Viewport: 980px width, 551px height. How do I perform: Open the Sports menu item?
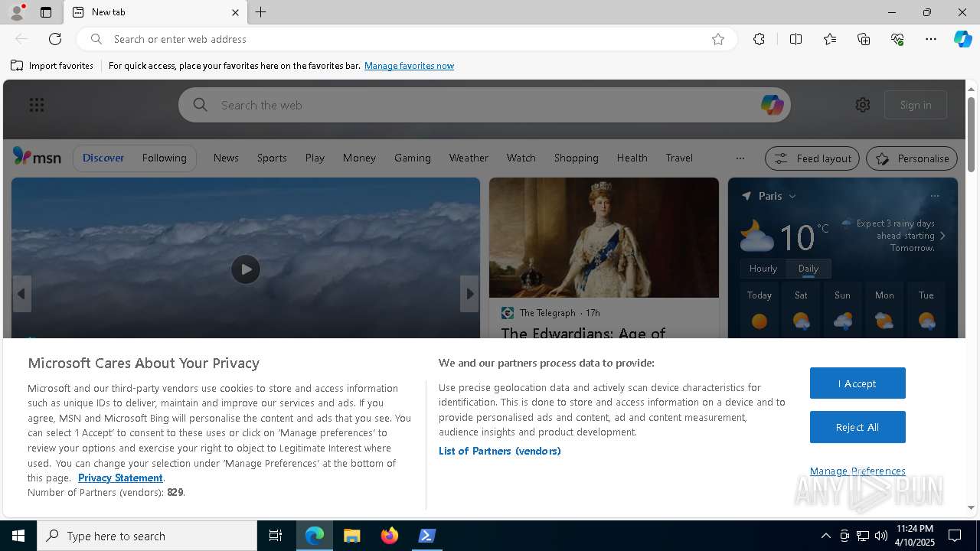point(272,158)
